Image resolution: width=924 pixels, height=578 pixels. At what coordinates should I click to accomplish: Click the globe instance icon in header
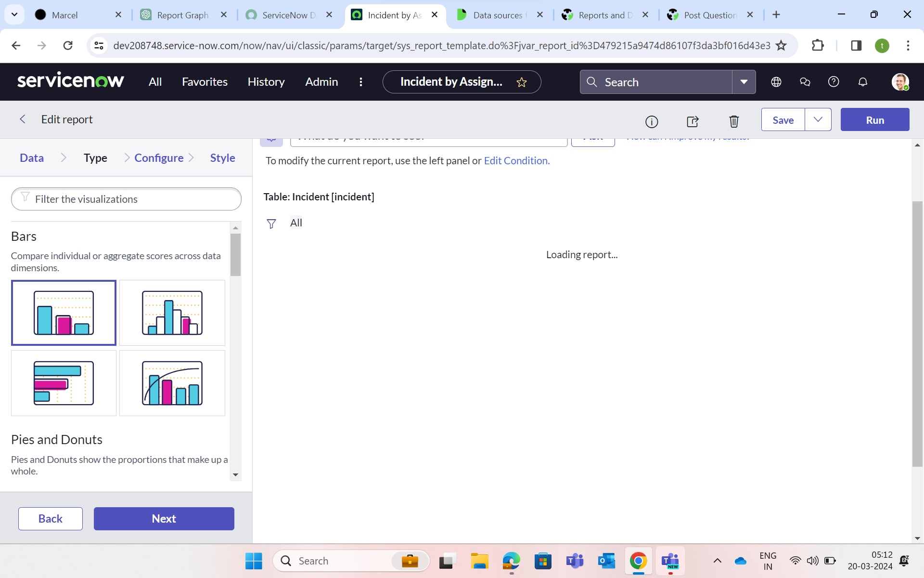776,82
